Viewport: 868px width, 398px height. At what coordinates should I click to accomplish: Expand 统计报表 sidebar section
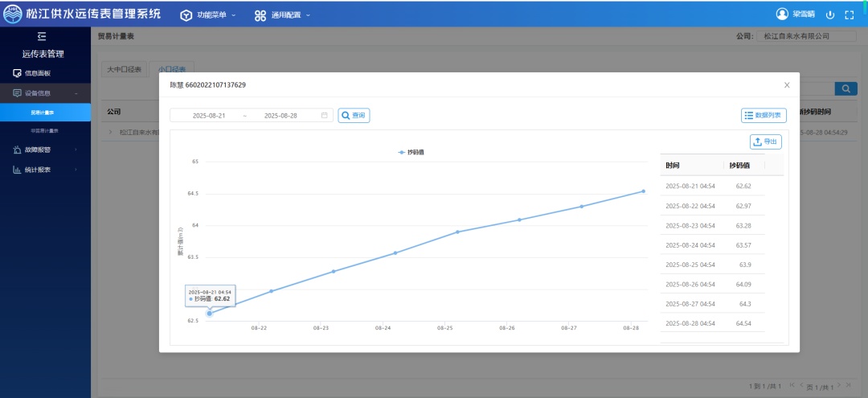[45, 170]
